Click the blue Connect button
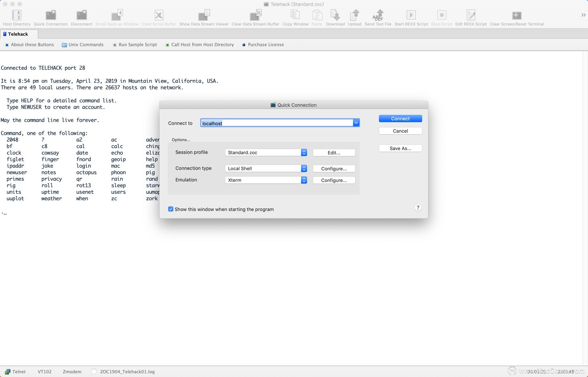This screenshot has height=377, width=588. (x=400, y=119)
